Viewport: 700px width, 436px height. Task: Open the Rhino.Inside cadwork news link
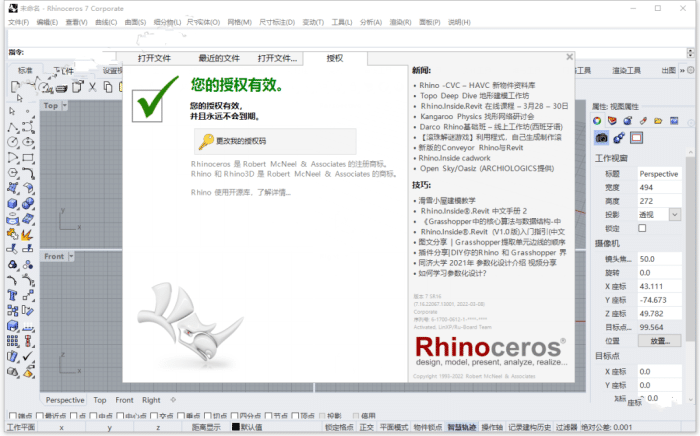454,158
